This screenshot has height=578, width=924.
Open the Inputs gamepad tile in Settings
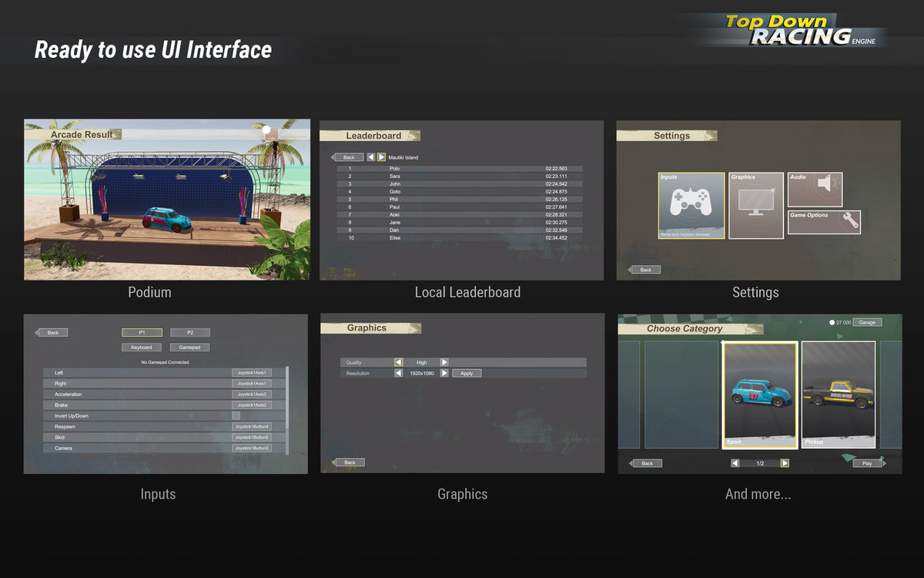(691, 205)
